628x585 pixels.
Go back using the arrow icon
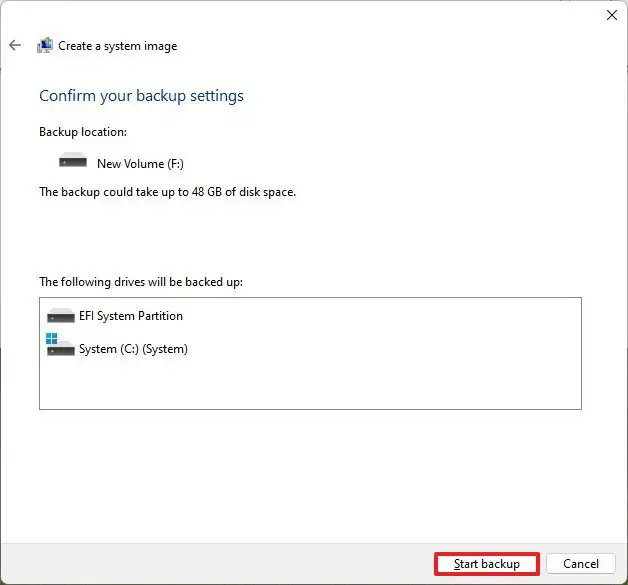(15, 45)
